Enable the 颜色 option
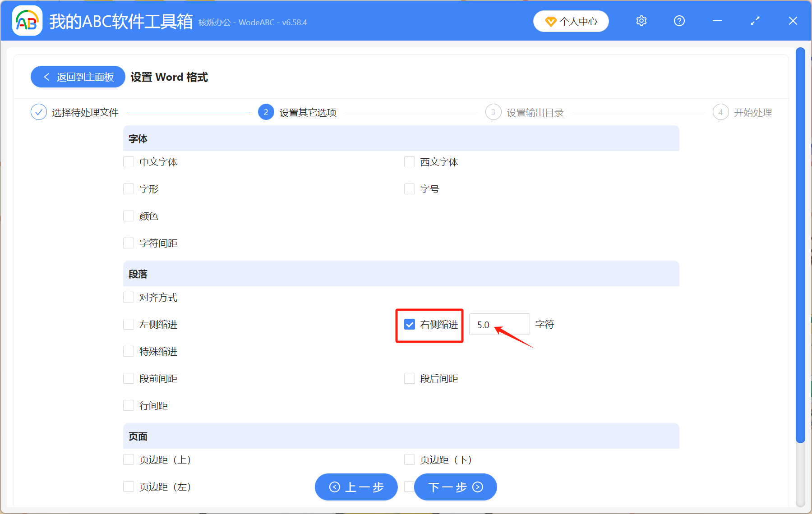 128,216
